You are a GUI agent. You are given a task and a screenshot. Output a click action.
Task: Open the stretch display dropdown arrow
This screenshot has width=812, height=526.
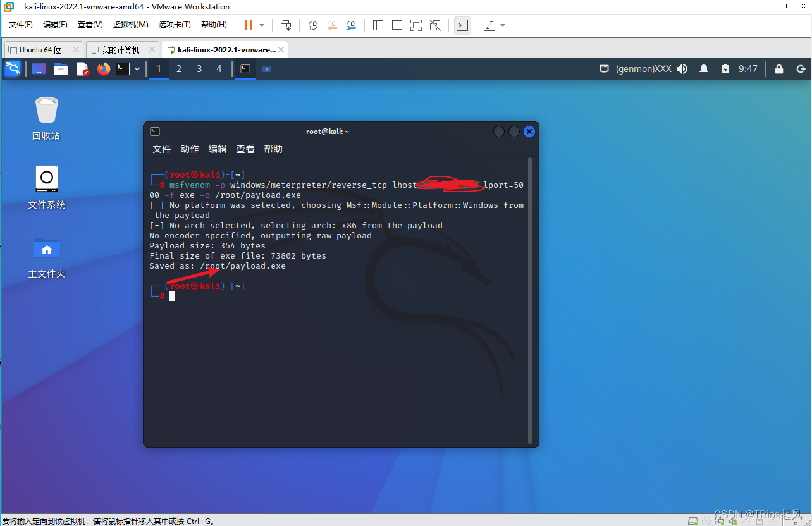coord(503,25)
